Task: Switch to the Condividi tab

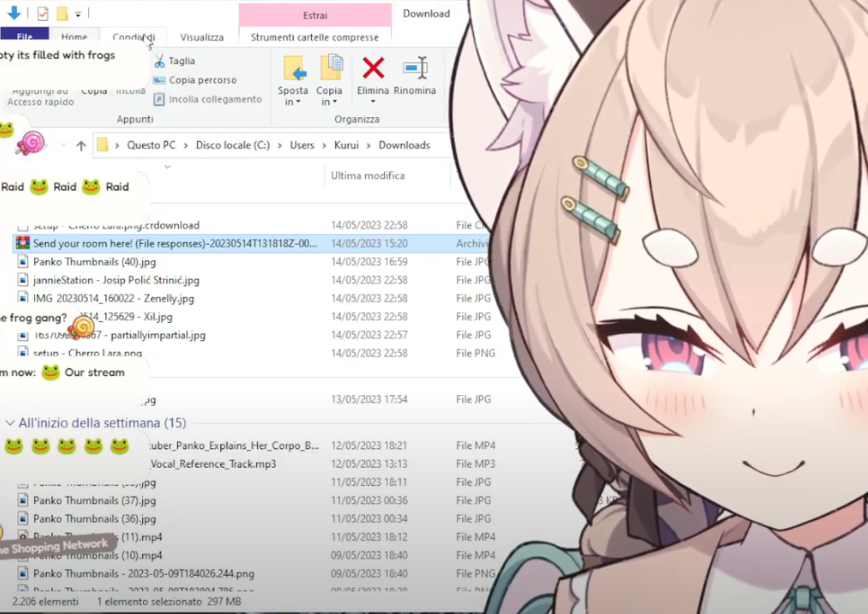Action: [133, 37]
